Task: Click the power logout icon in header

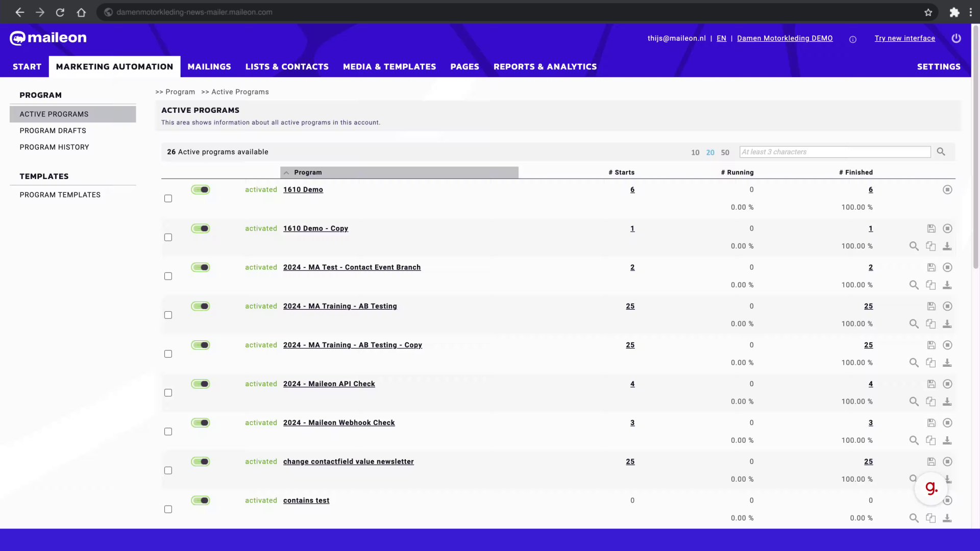Action: pos(956,38)
